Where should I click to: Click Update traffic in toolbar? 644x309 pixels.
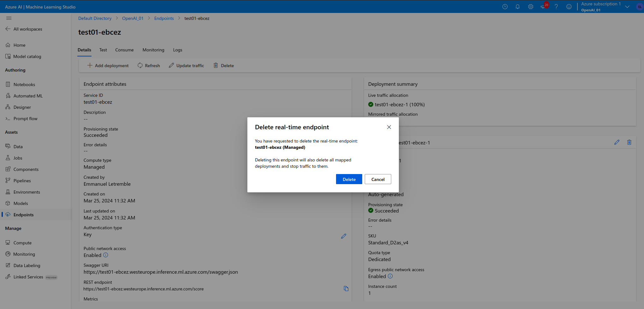pos(186,66)
